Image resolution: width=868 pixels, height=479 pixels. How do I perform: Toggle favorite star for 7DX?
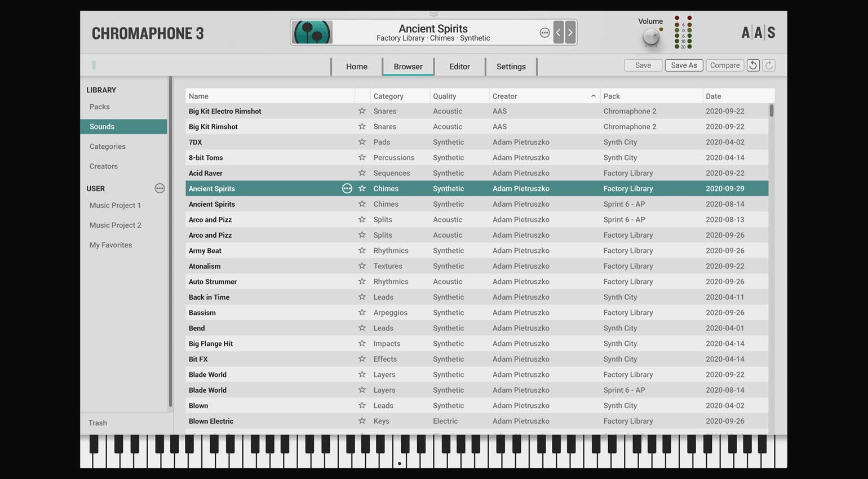pyautogui.click(x=362, y=142)
